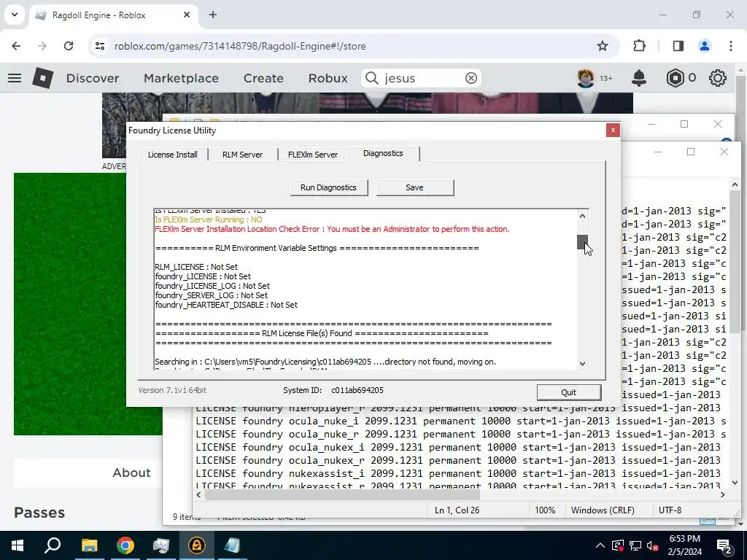Open Roblox notifications bell
The height and width of the screenshot is (560, 747).
[x=639, y=78]
